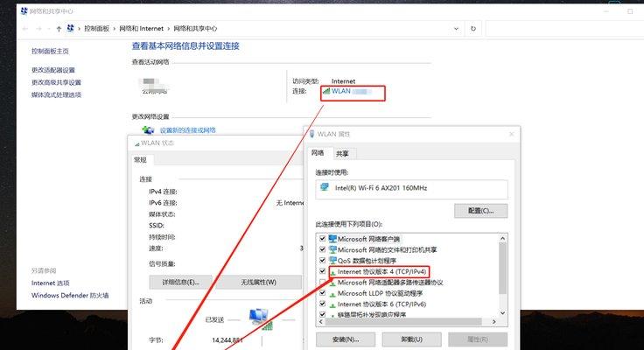The image size is (644, 350).
Task: Click the WLAN 状态 title bar icon
Action: point(136,143)
